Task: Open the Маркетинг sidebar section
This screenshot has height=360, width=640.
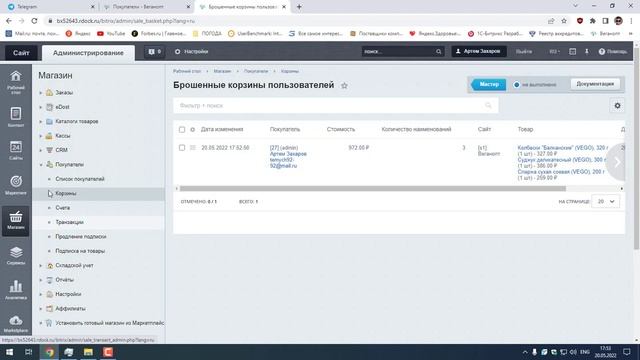Action: coord(16,185)
